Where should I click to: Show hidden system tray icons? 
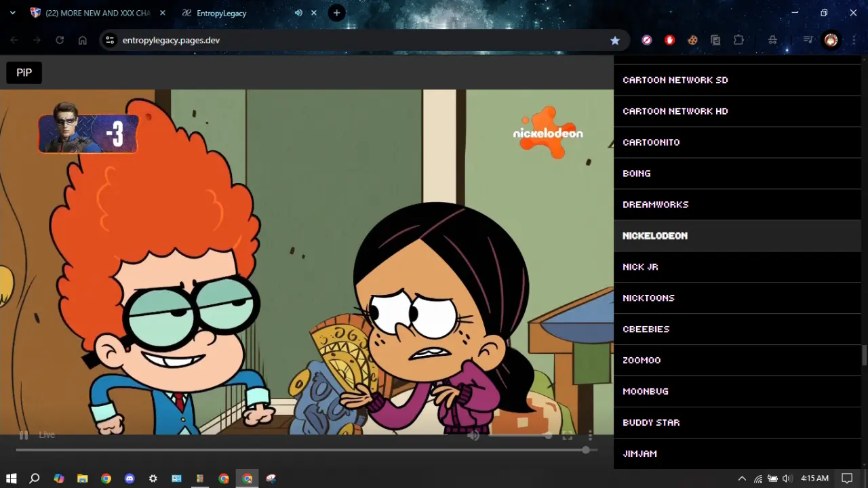[x=742, y=479]
